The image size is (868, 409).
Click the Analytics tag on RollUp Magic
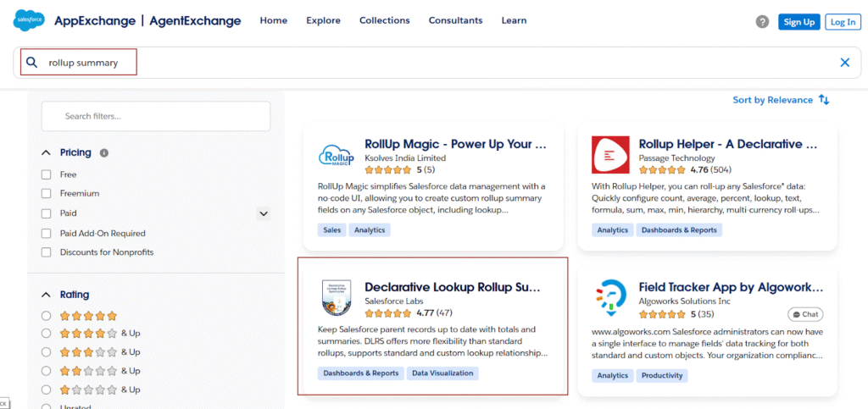point(370,230)
